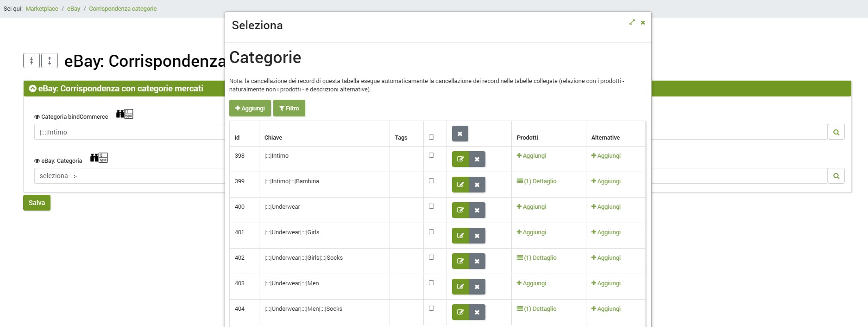Viewport: 868px width, 327px height.
Task: Open the Categoria bindCommerce Intimo field
Action: (130, 132)
